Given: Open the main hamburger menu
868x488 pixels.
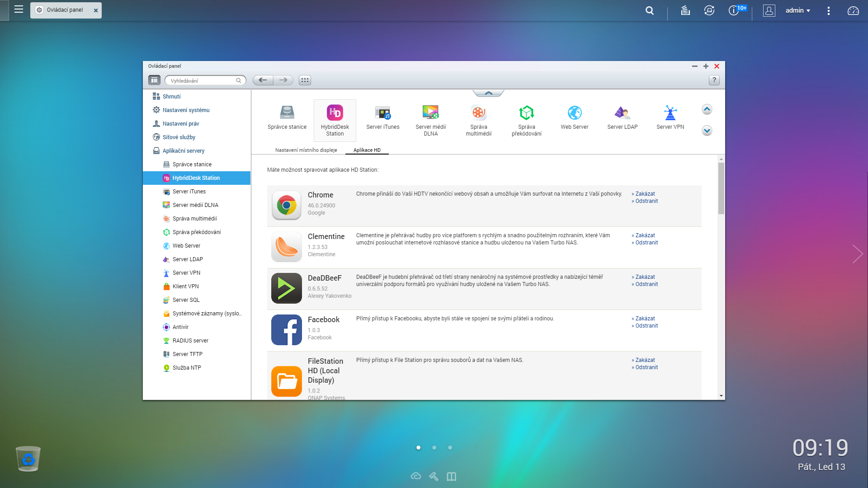Looking at the screenshot, I should [19, 9].
